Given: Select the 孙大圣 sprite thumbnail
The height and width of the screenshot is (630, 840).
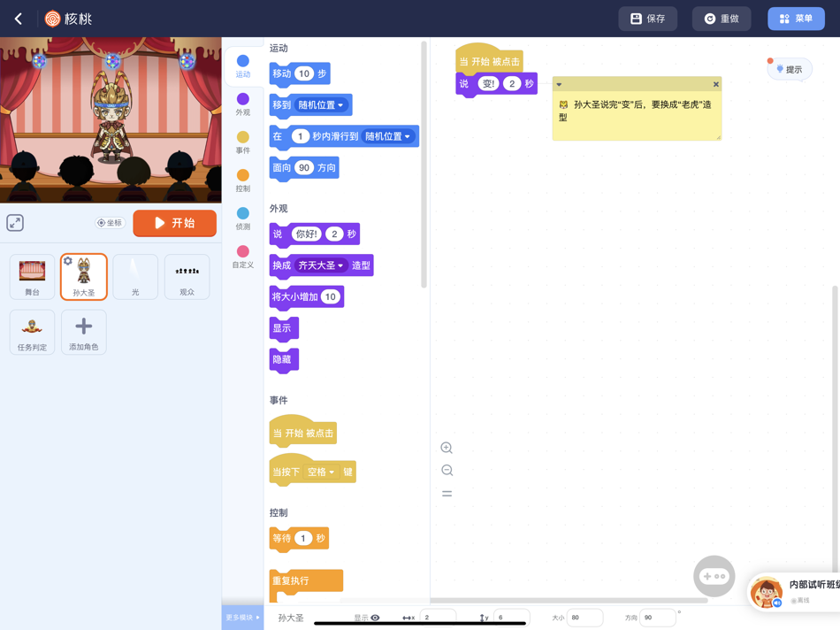Looking at the screenshot, I should [x=84, y=277].
